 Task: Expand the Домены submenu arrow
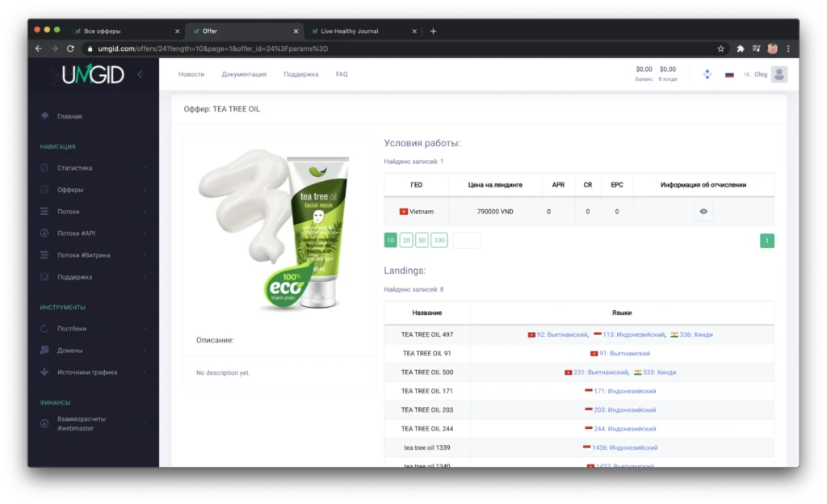coord(145,350)
